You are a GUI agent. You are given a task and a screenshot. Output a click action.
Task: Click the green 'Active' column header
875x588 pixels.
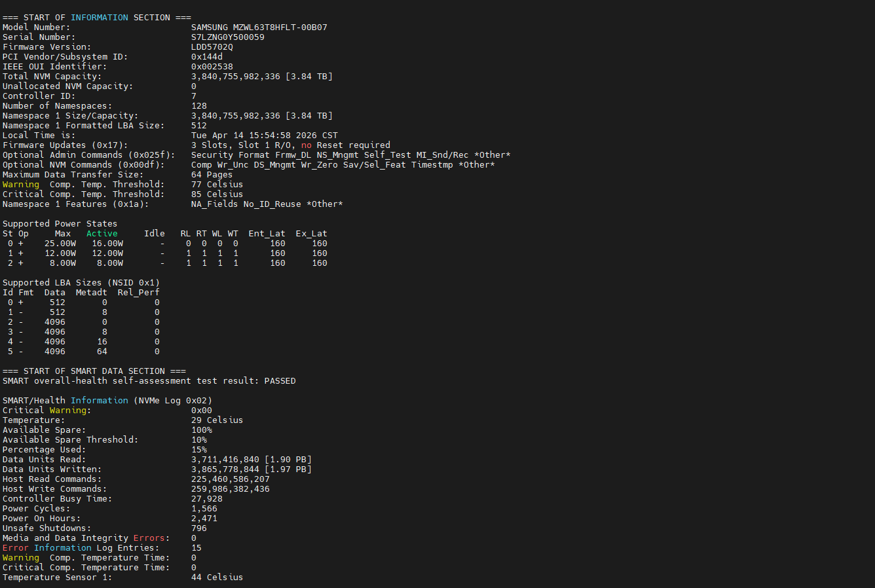click(102, 234)
